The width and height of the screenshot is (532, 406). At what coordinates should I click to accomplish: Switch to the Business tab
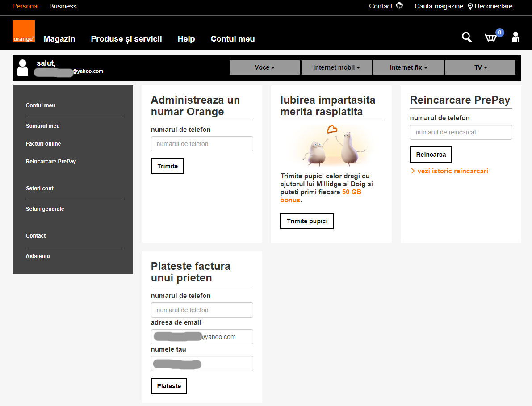(63, 6)
